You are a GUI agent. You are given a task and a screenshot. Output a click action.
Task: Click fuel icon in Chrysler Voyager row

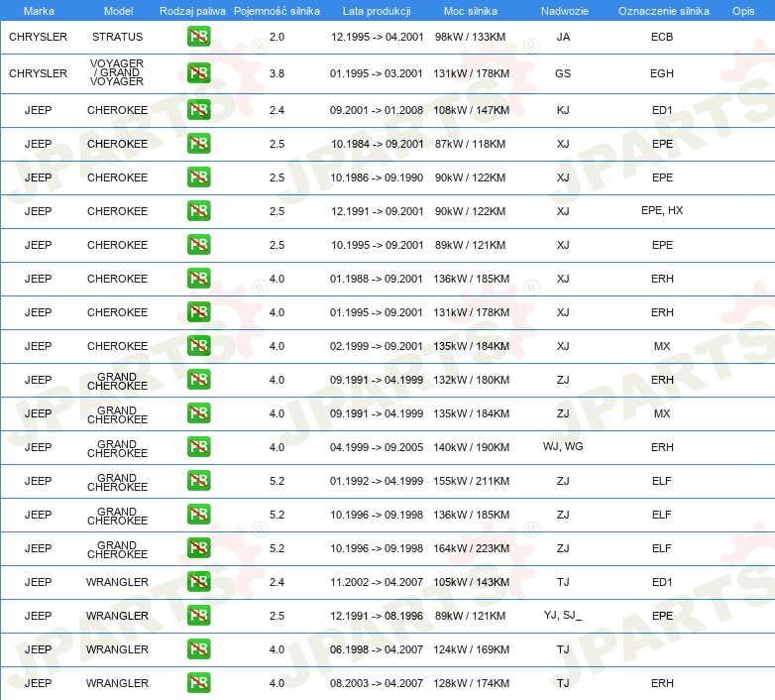[x=198, y=73]
